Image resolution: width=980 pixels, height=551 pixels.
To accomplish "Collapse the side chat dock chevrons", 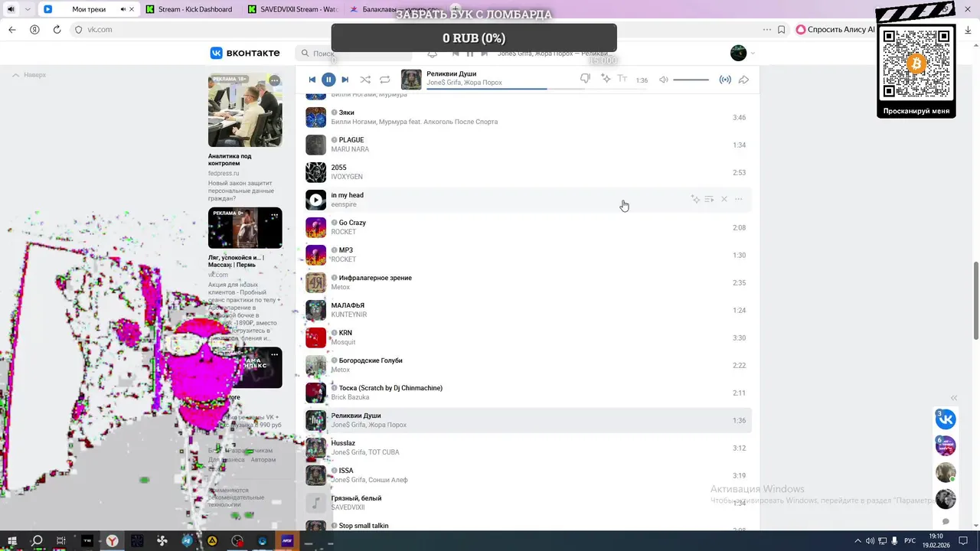I will point(954,398).
